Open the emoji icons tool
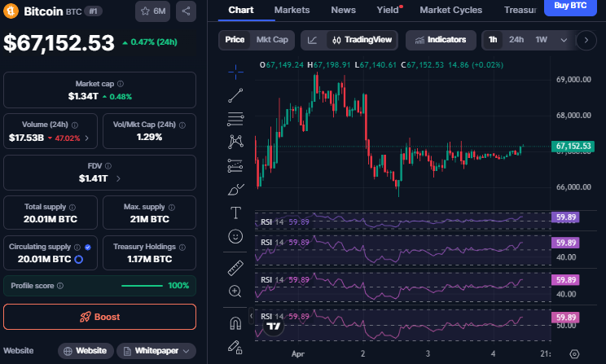This screenshot has width=606, height=364. 235,236
